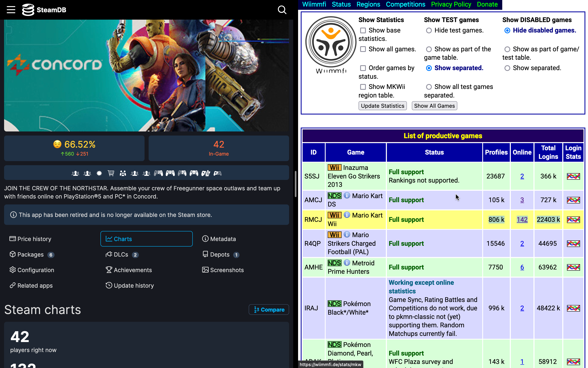Open the Metadata tab

(x=243, y=239)
